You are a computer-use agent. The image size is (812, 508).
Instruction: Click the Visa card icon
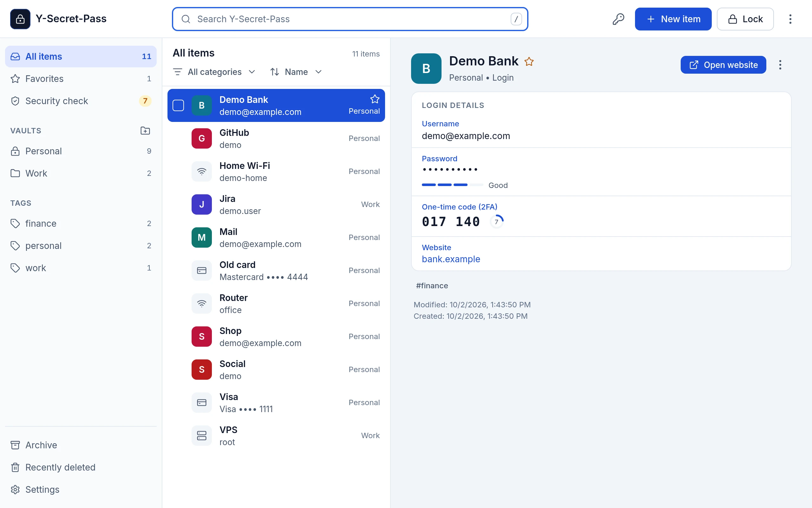[x=202, y=403]
